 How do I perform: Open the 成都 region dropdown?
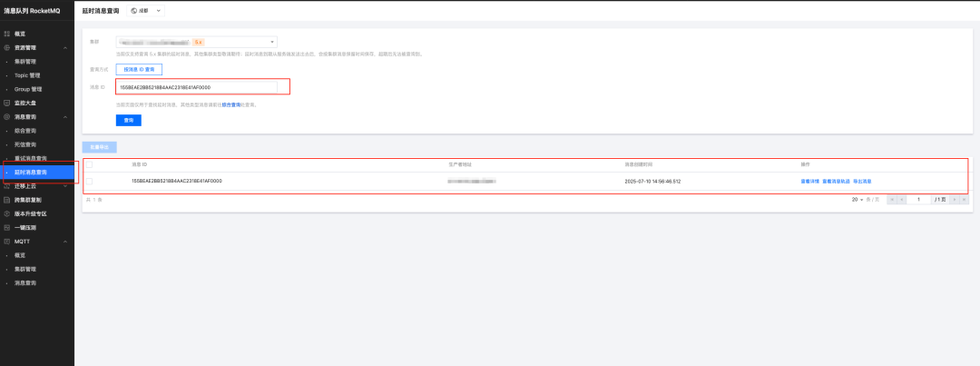coord(145,11)
